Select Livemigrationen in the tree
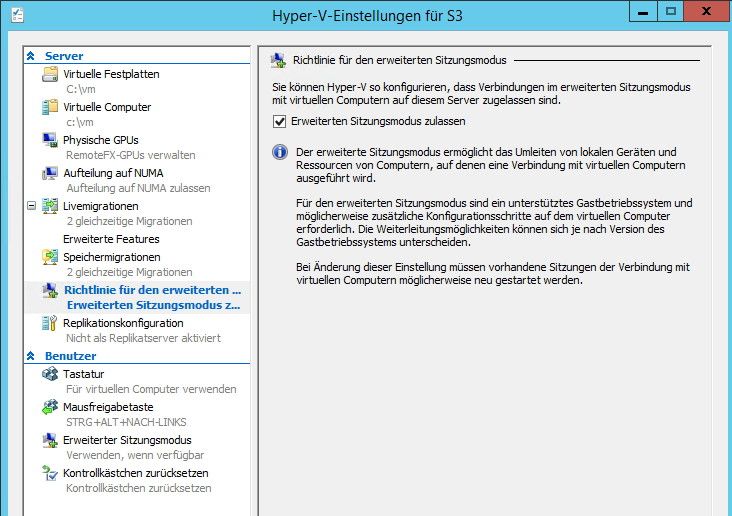Screen dimensions: 732x516 101,206
